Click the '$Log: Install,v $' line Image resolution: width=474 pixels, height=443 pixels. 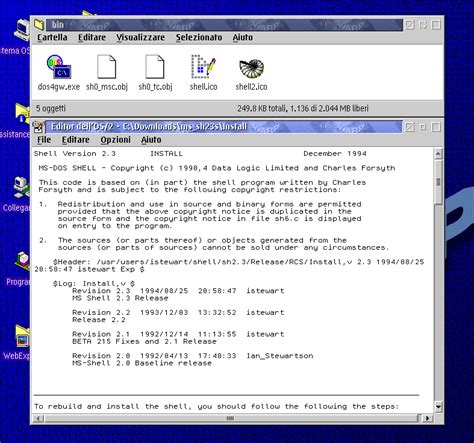coord(94,284)
